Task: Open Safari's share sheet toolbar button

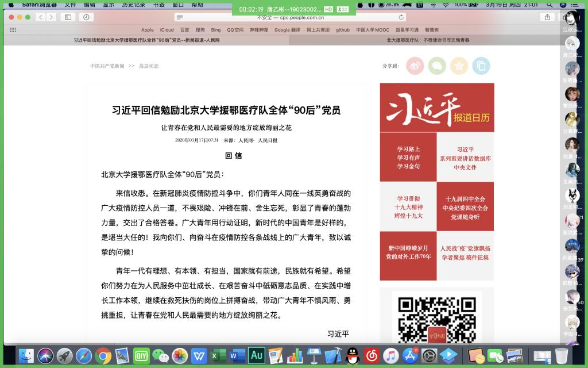Action: pos(547,17)
